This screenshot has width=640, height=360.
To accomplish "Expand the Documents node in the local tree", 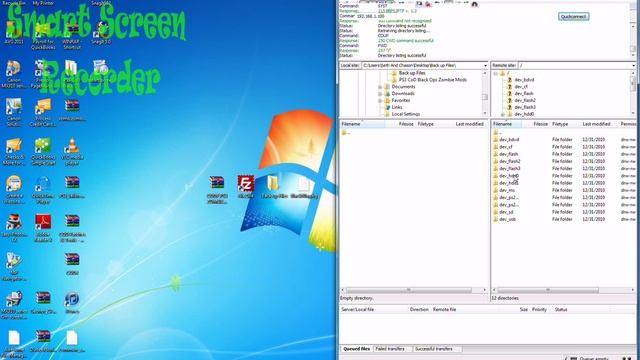I will (x=380, y=87).
